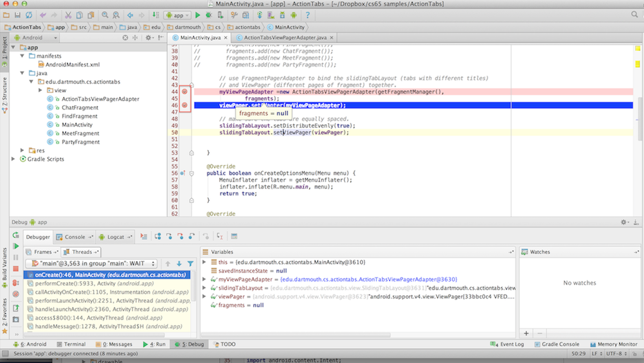644x363 pixels.
Task: Click the green Run app button
Action: point(198,15)
